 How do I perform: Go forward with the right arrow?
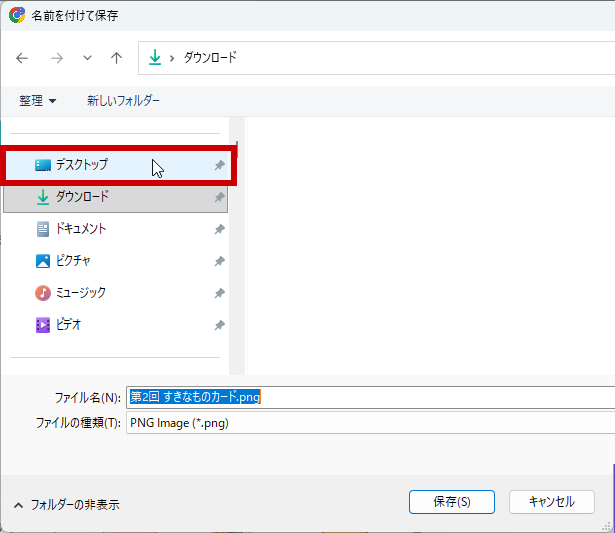tap(57, 58)
